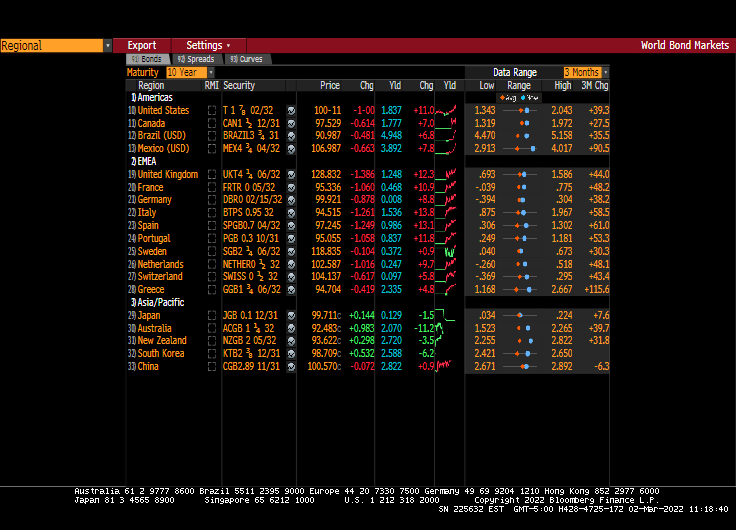Click the security icon in the United Kingdom row
736x530 pixels.
pos(291,175)
